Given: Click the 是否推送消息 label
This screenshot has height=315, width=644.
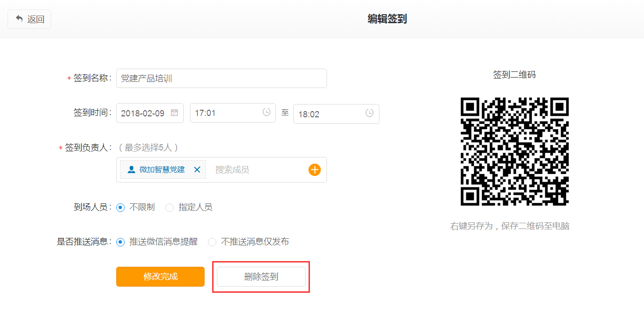Looking at the screenshot, I should point(84,242).
